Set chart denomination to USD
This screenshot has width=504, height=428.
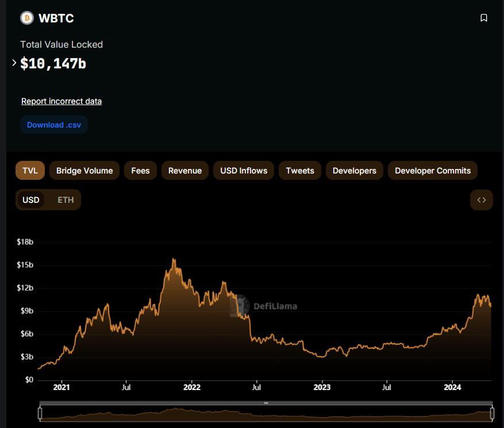(x=31, y=200)
